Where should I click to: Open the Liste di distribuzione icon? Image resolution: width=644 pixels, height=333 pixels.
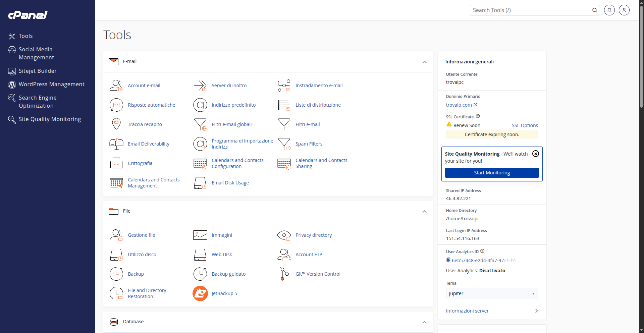284,105
